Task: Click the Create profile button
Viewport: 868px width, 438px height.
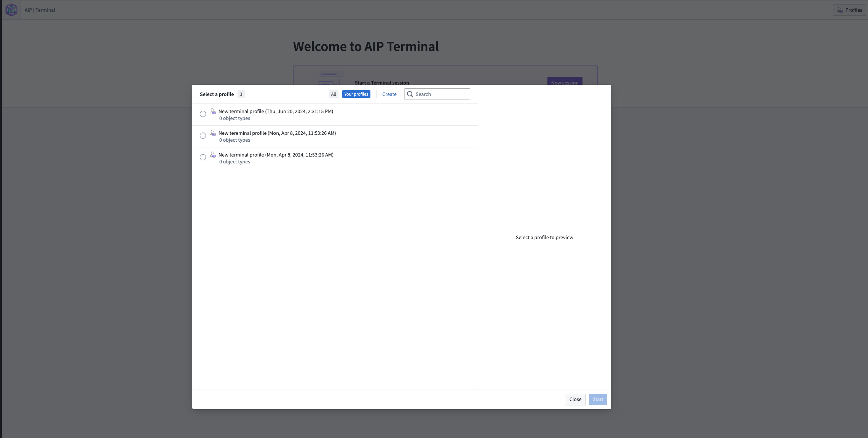Action: pos(389,94)
